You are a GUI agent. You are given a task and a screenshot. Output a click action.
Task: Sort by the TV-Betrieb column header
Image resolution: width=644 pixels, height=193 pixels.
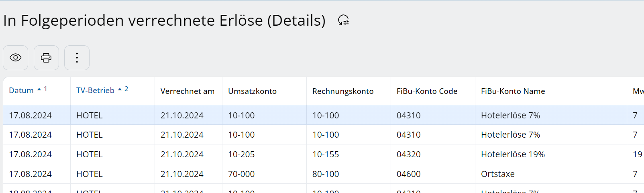tap(95, 91)
